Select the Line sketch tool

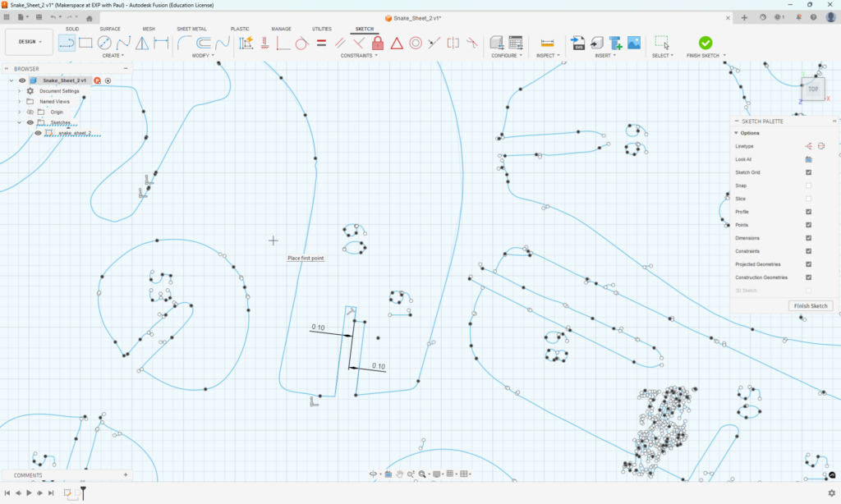click(x=67, y=43)
